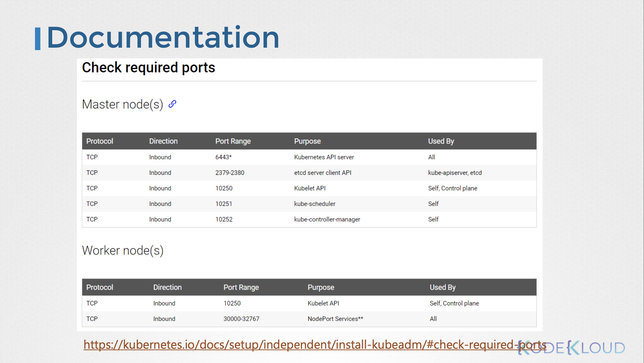
Task: Select port range 2379-2380
Action: click(230, 173)
